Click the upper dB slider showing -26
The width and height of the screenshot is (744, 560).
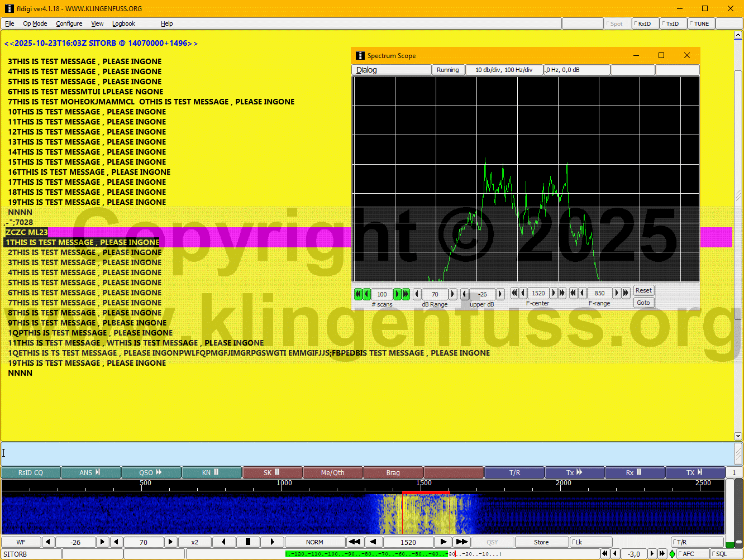click(482, 294)
